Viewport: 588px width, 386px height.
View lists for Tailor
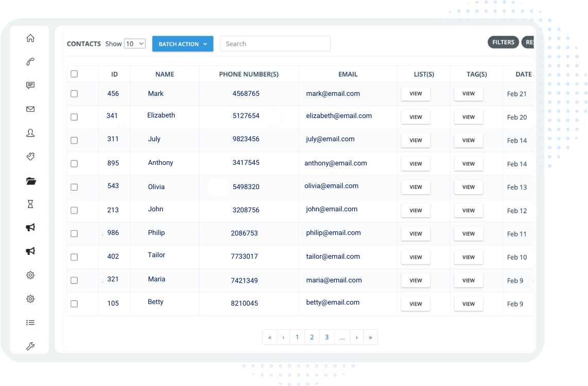tap(416, 257)
